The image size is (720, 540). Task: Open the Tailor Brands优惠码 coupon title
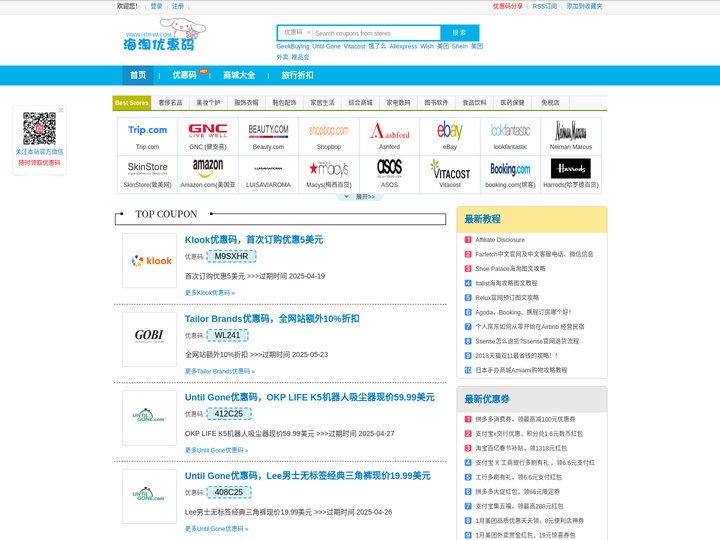(x=272, y=319)
